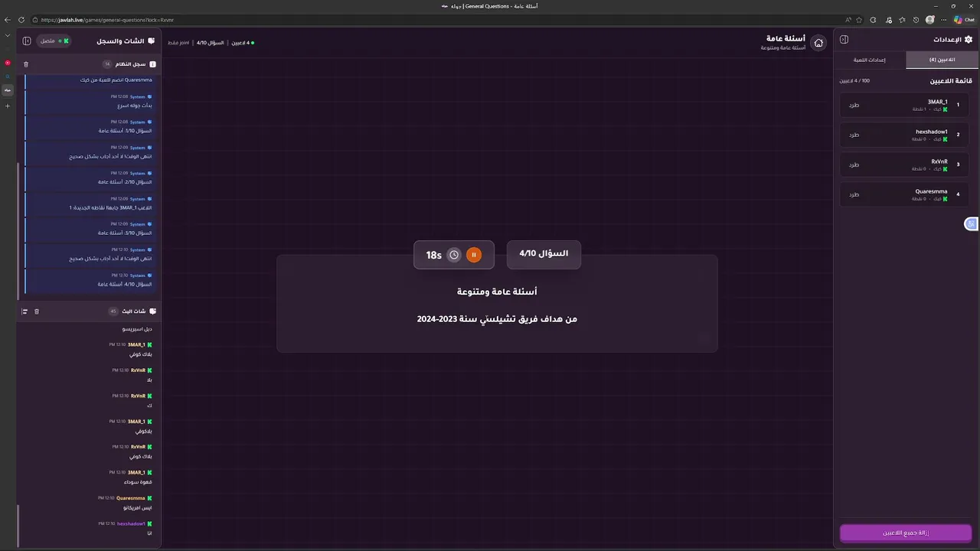Click the join فقط label in header

coord(178,43)
